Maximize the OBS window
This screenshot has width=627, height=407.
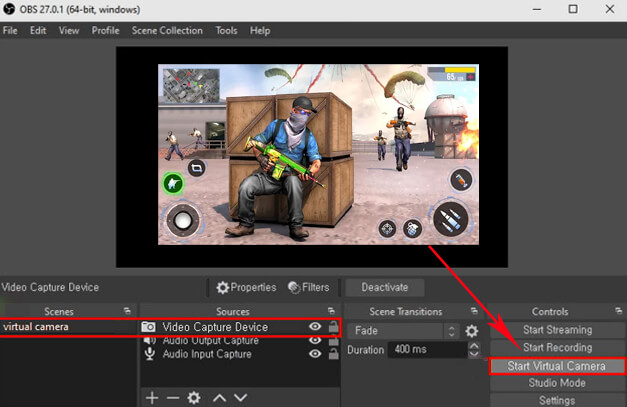(x=573, y=9)
